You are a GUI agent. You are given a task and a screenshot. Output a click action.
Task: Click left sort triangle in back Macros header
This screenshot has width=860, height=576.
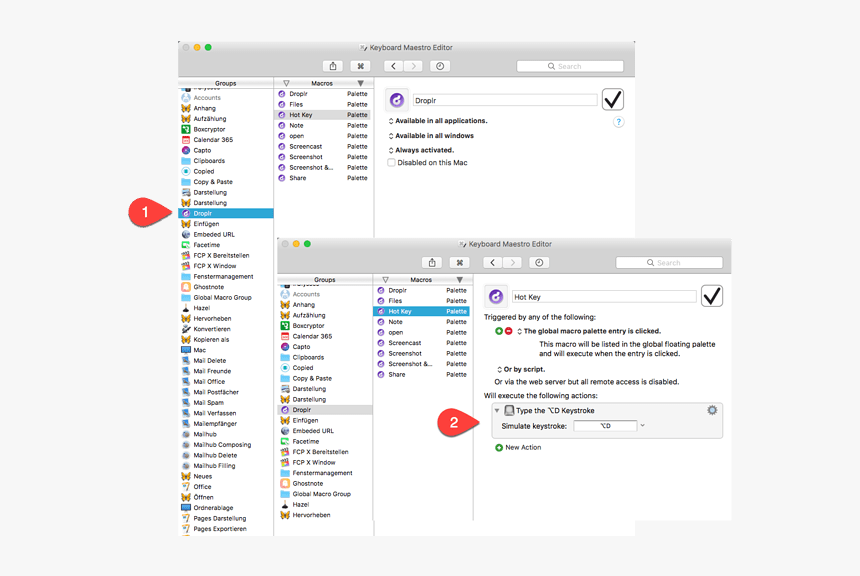pos(286,83)
